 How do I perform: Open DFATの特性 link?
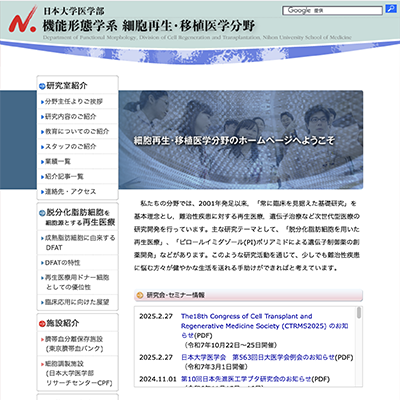(x=62, y=263)
